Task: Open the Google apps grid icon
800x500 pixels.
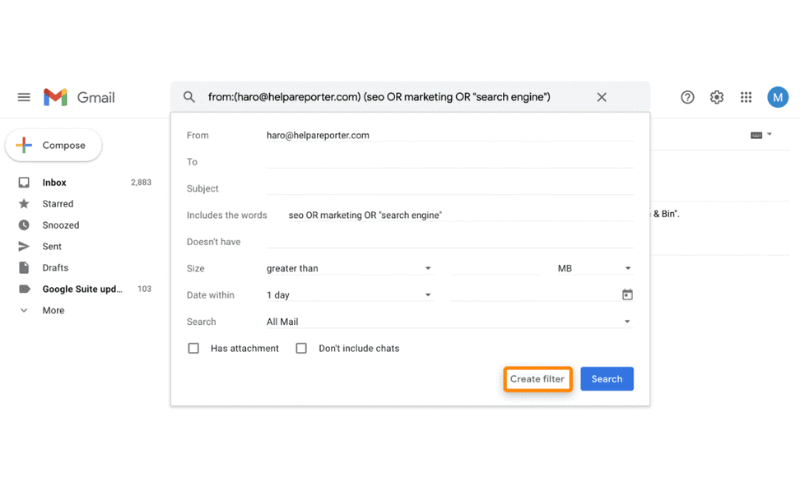Action: click(x=746, y=97)
